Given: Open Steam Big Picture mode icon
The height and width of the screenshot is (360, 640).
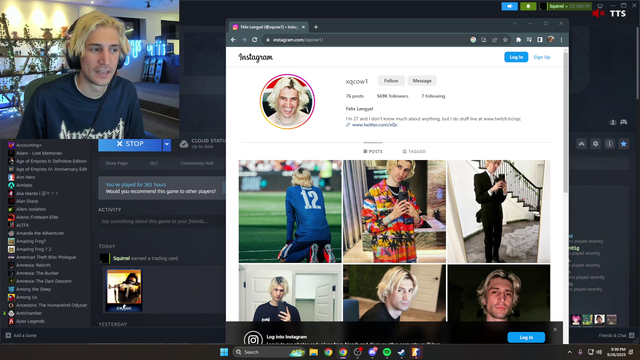Looking at the screenshot, I should pos(600,6).
